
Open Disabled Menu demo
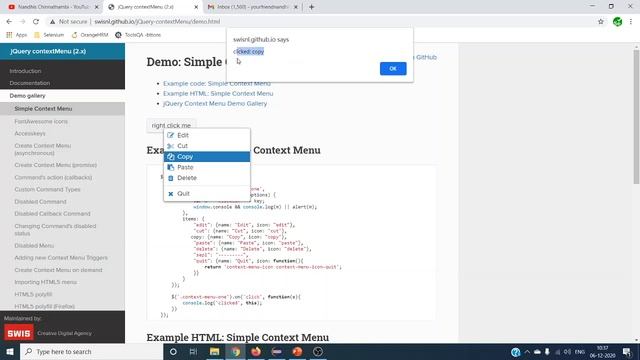pyautogui.click(x=34, y=246)
